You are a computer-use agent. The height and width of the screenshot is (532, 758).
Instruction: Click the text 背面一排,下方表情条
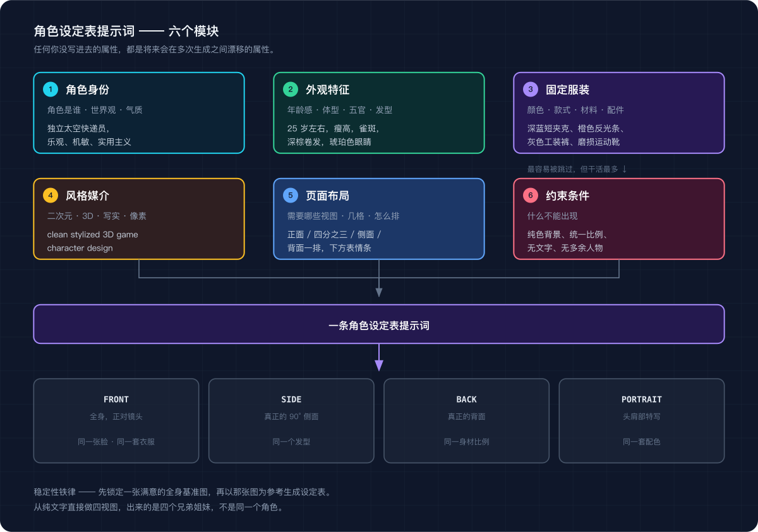[x=329, y=248]
